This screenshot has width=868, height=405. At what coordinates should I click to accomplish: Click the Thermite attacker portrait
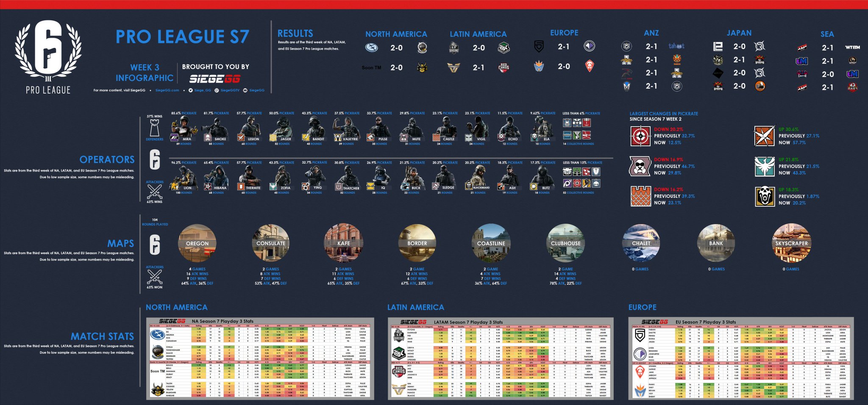(249, 178)
